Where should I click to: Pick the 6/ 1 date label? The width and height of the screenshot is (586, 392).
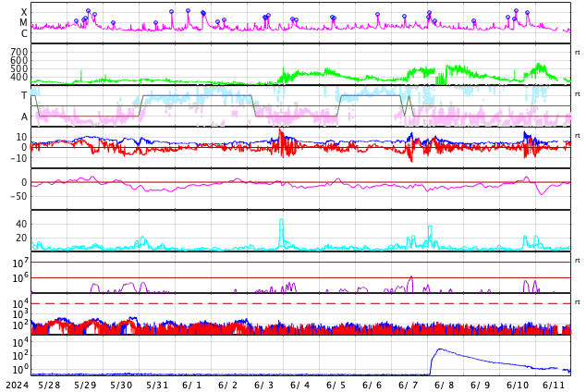[191, 385]
